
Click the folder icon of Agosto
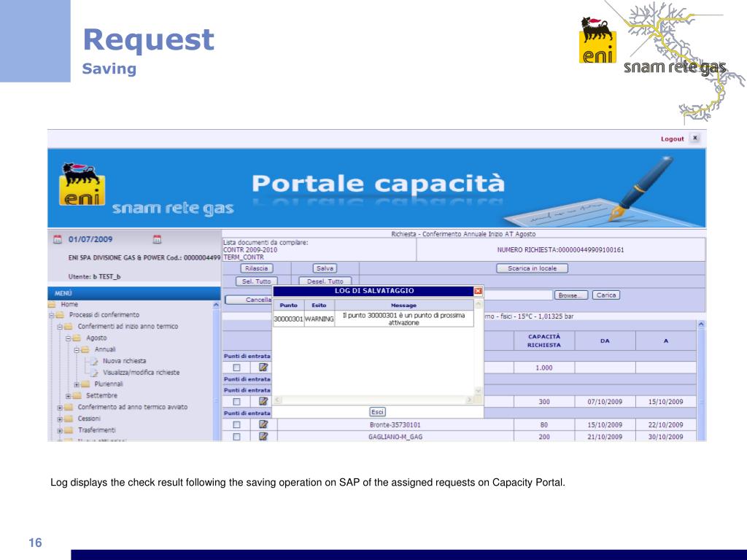(77, 338)
